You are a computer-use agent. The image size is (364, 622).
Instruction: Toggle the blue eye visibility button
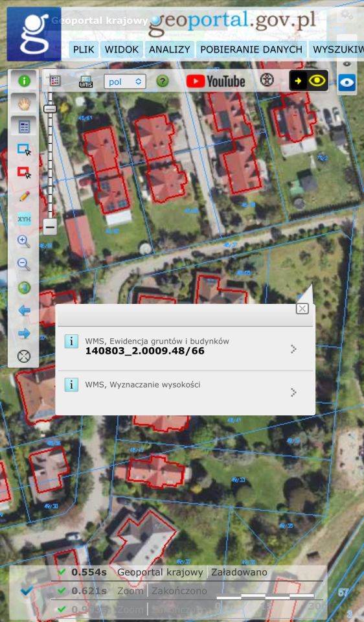pos(347,82)
